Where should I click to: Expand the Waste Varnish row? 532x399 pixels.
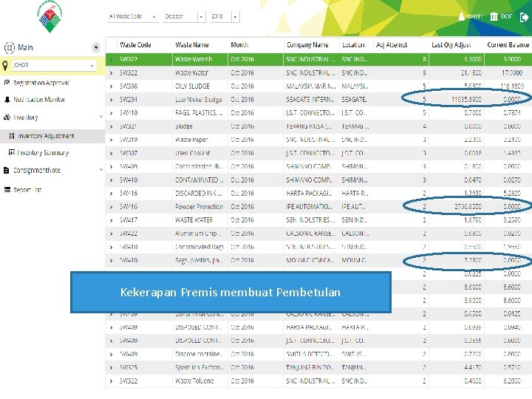[x=111, y=59]
